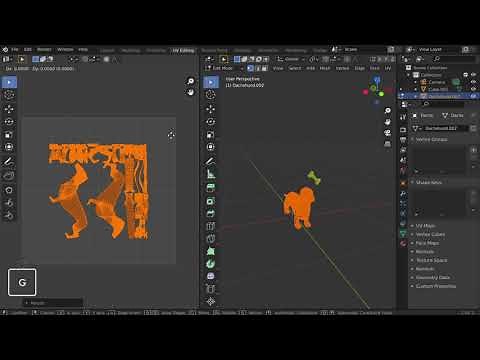Expand the Vertex Groups panel

[431, 139]
